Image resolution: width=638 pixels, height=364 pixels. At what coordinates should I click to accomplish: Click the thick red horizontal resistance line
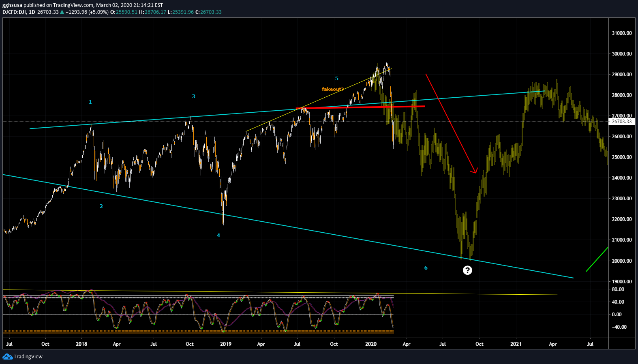tap(361, 107)
